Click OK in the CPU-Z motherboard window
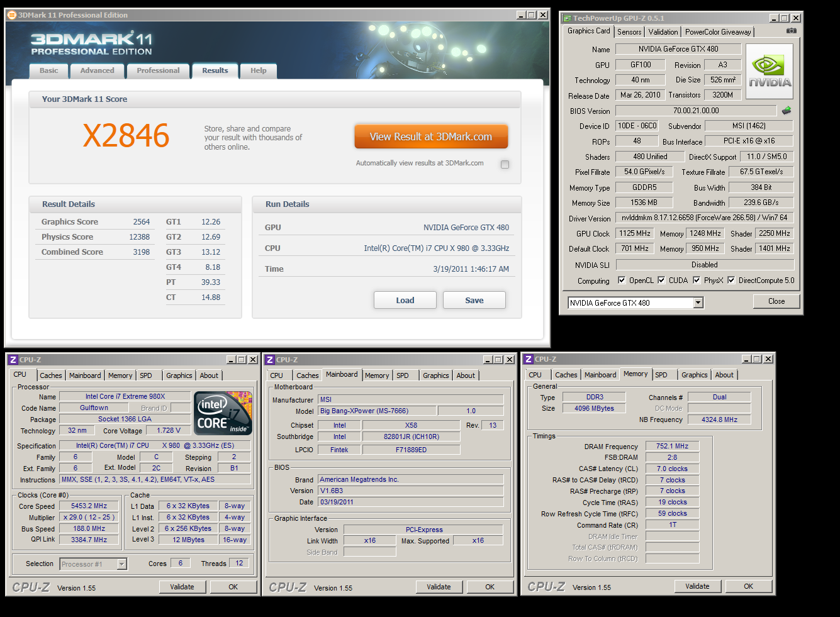The height and width of the screenshot is (617, 840). [x=490, y=587]
